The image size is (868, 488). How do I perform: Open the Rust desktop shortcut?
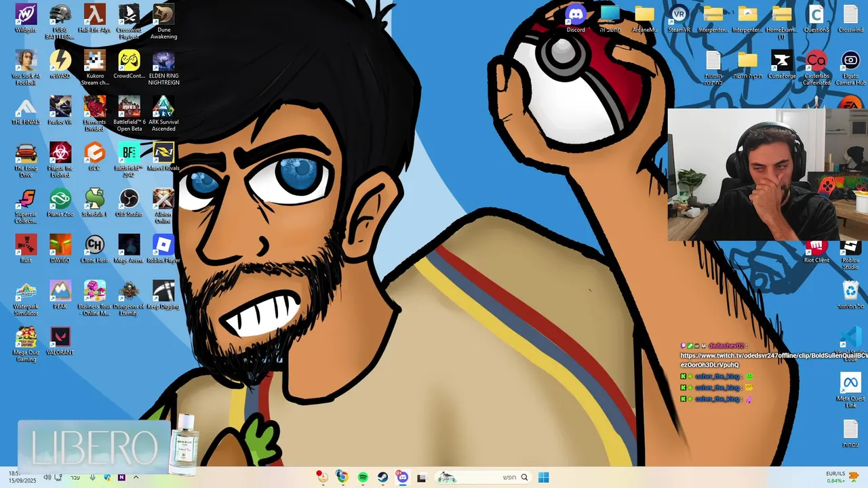[26, 249]
